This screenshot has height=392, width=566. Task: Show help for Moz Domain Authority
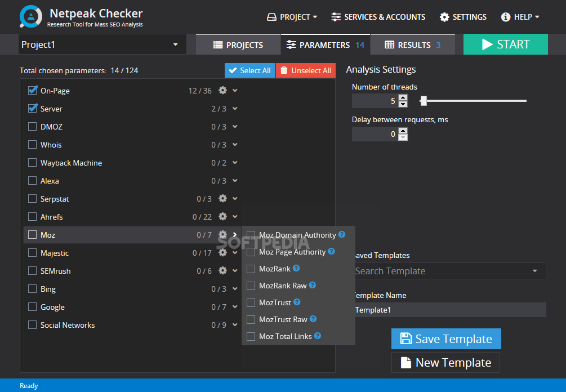(342, 235)
